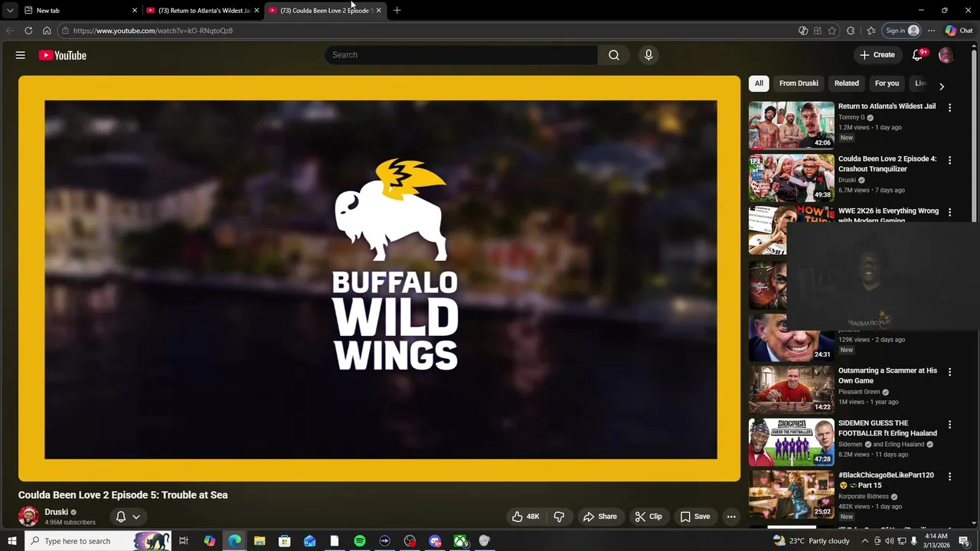Open Edge settings and more ellipsis
The width and height of the screenshot is (980, 551).
point(931,31)
